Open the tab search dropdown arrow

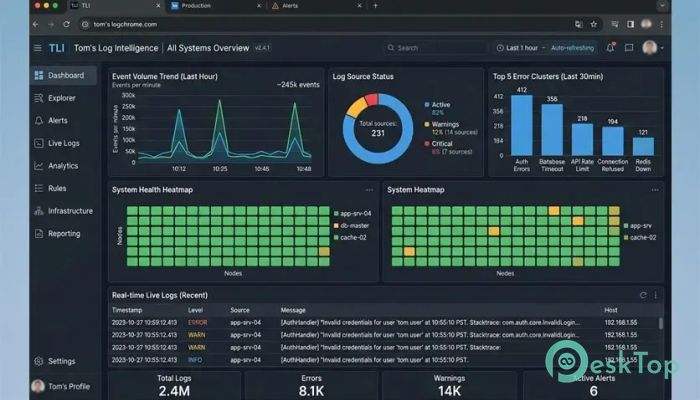[662, 5]
